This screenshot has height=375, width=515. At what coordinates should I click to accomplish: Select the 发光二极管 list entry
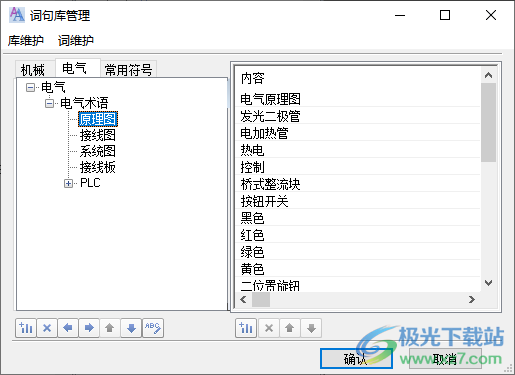358,116
